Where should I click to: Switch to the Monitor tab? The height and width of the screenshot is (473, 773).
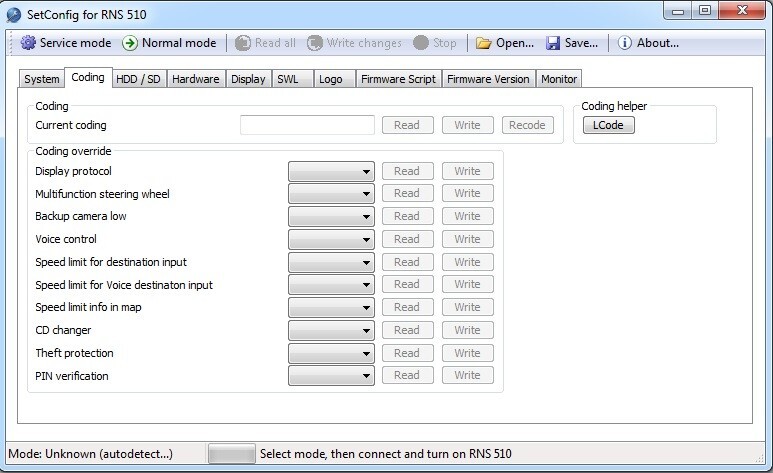[559, 79]
